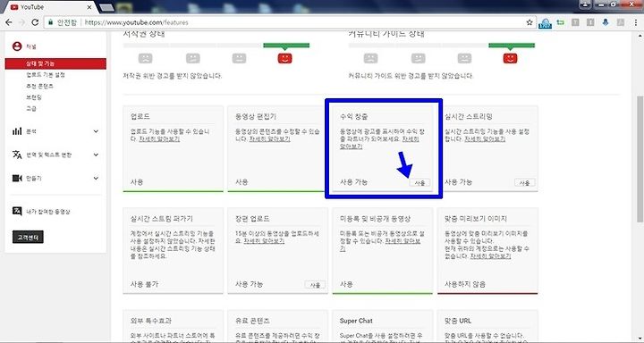Reload the page with the refresh icon
This screenshot has width=644, height=343.
tap(35, 22)
